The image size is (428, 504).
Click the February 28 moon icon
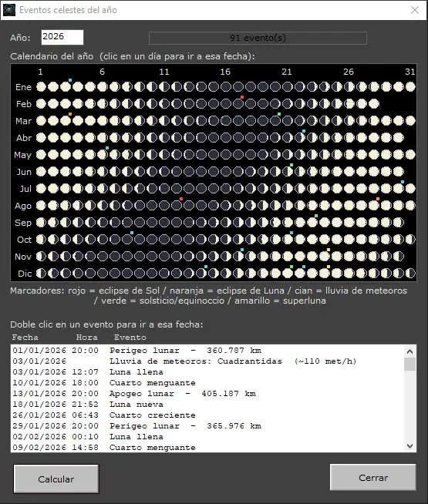pyautogui.click(x=374, y=104)
